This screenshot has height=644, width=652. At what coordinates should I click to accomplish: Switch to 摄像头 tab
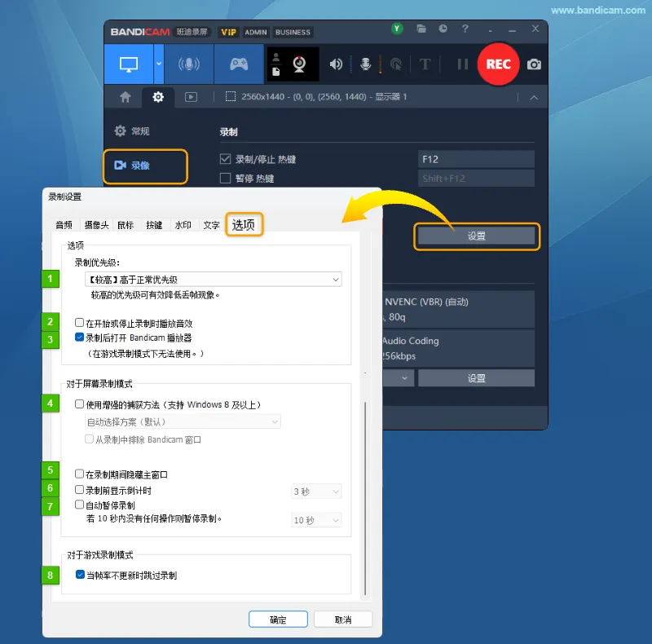(x=96, y=225)
